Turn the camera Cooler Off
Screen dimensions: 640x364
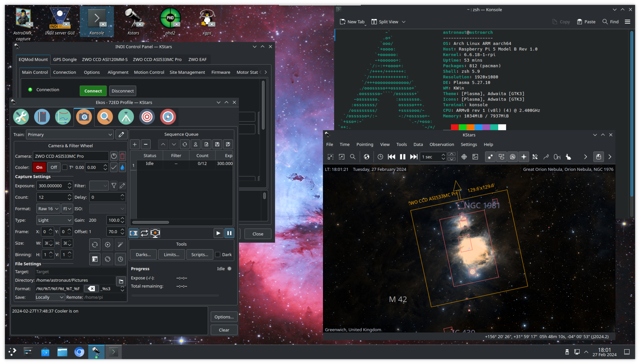pyautogui.click(x=54, y=167)
